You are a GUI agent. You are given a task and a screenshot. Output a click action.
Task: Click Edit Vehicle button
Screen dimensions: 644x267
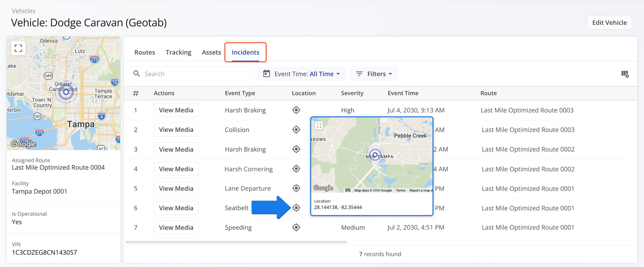coord(609,23)
